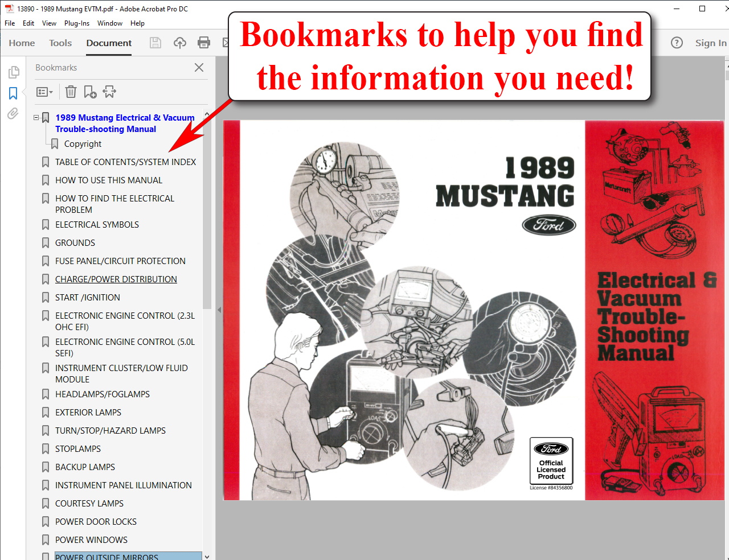Click the GROUNDS bookmark ribbon icon
This screenshot has width=729, height=560.
point(46,243)
